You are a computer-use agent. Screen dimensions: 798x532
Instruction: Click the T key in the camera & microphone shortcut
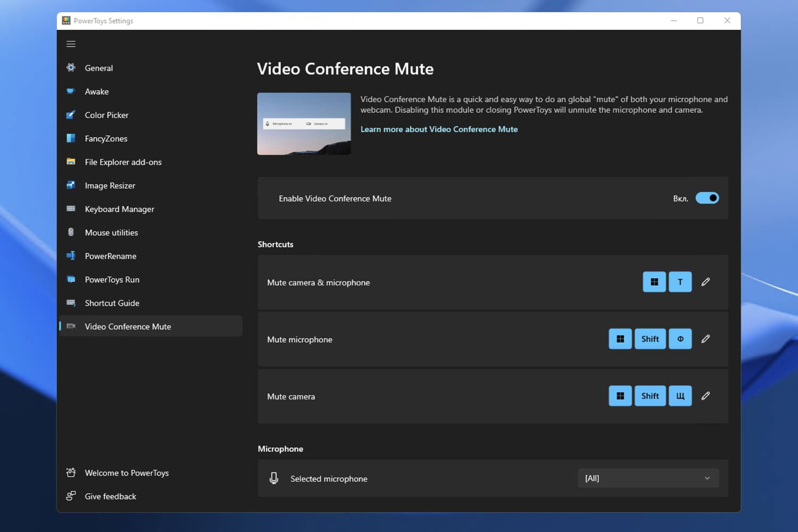(680, 282)
